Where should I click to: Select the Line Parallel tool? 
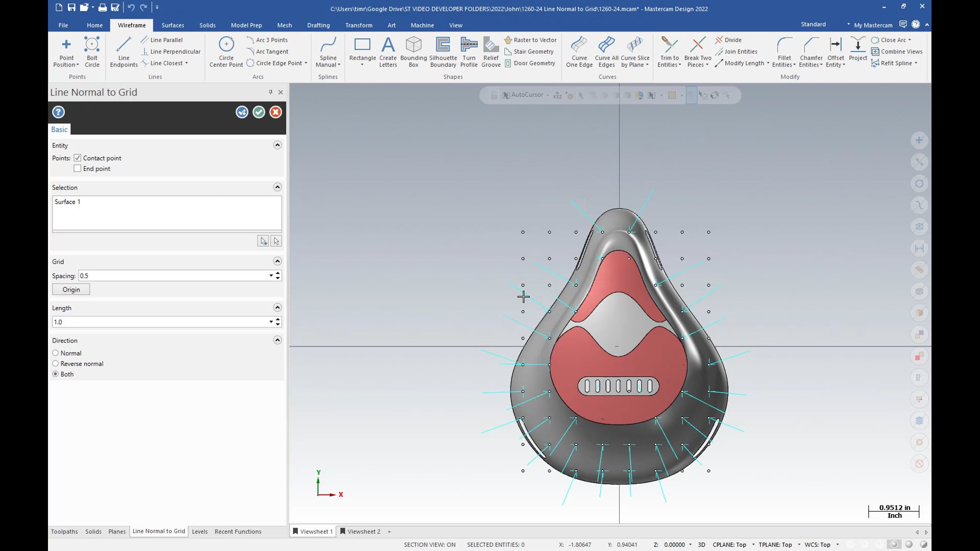click(165, 39)
